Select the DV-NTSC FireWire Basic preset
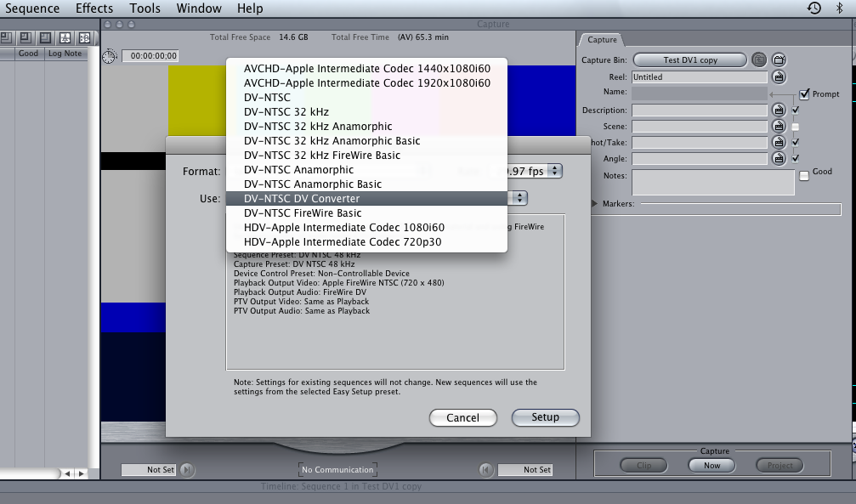The width and height of the screenshot is (856, 504). pyautogui.click(x=366, y=213)
